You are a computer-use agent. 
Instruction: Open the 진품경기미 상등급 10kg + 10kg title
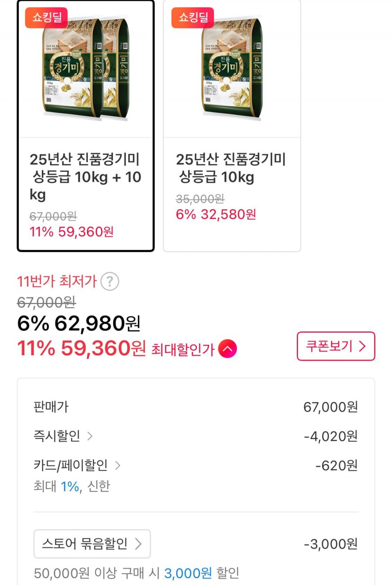(x=85, y=177)
